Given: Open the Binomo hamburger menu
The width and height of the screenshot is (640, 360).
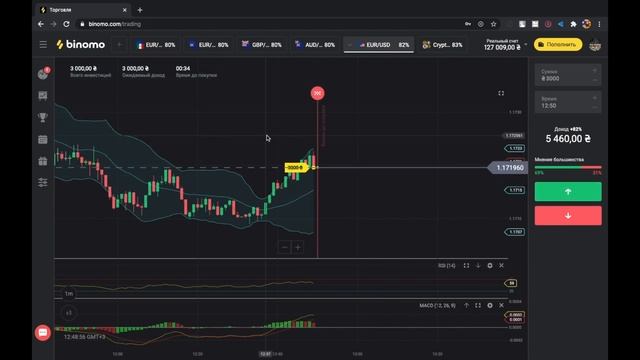Looking at the screenshot, I should tap(43, 44).
